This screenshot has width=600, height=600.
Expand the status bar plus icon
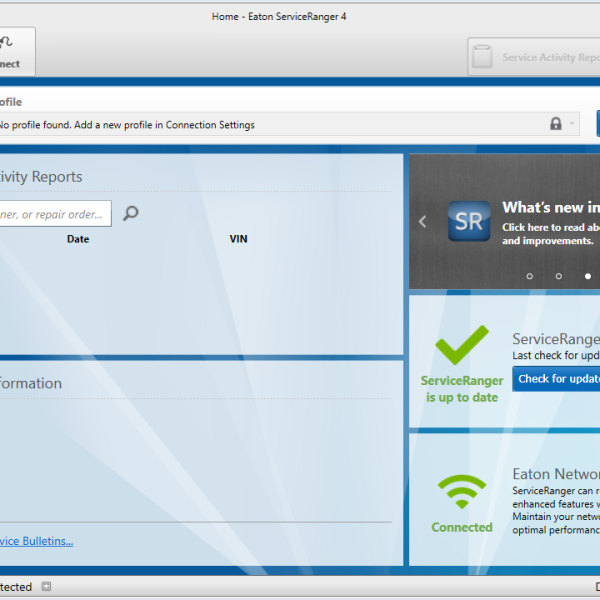[46, 587]
